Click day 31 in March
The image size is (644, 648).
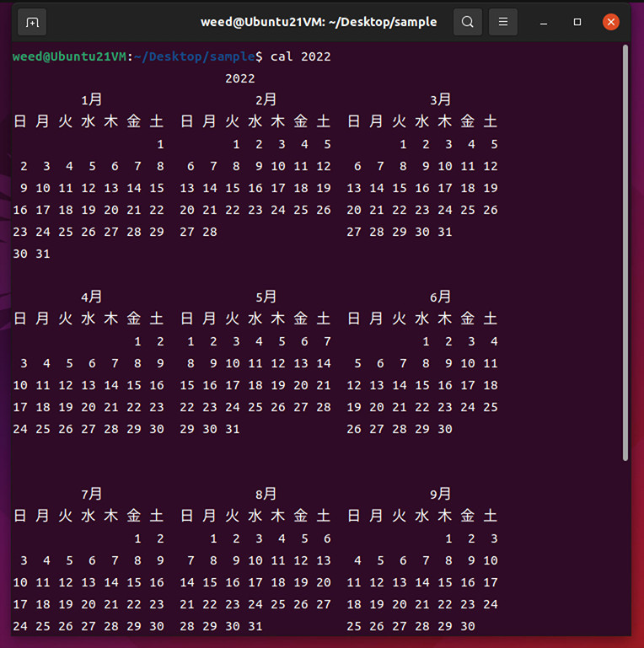point(445,232)
